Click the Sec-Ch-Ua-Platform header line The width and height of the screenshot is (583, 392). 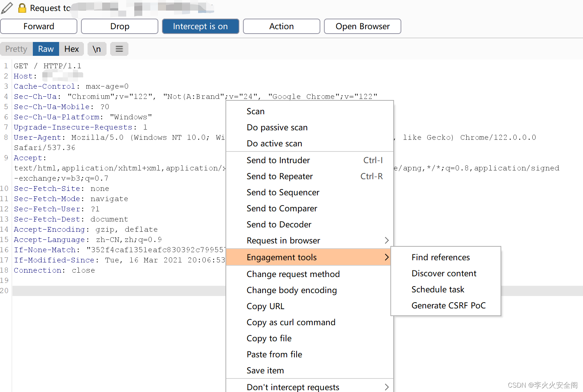click(83, 117)
